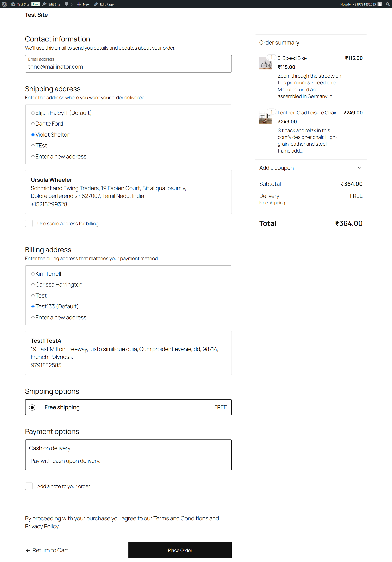Enable Use same address for billing
The image size is (392, 562).
29,223
